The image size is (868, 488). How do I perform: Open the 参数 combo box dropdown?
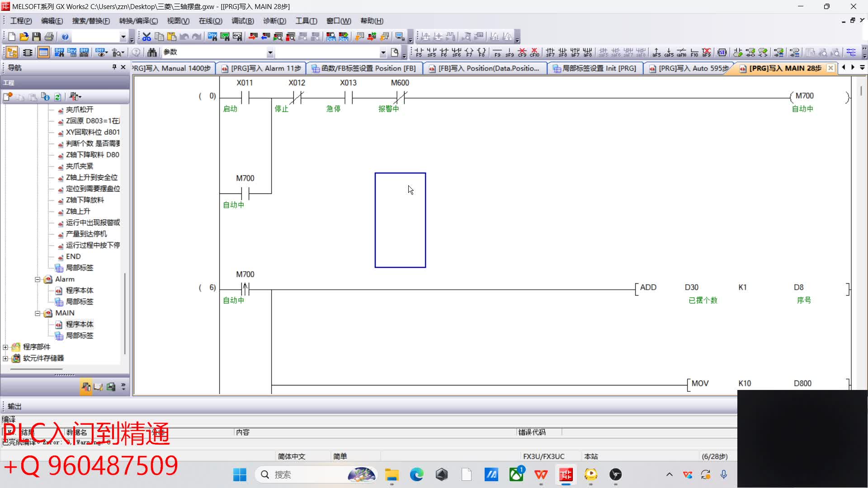tap(270, 52)
